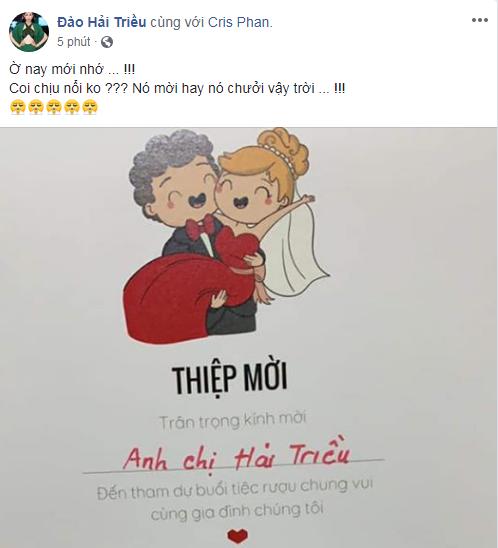The width and height of the screenshot is (498, 548).
Task: Click the middle crying emoji in post
Action: click(x=53, y=107)
